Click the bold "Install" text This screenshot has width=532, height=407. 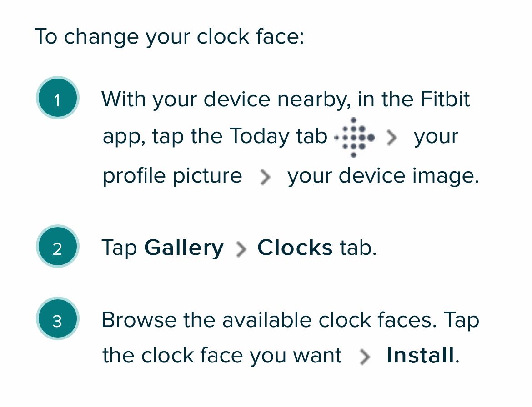tap(420, 355)
